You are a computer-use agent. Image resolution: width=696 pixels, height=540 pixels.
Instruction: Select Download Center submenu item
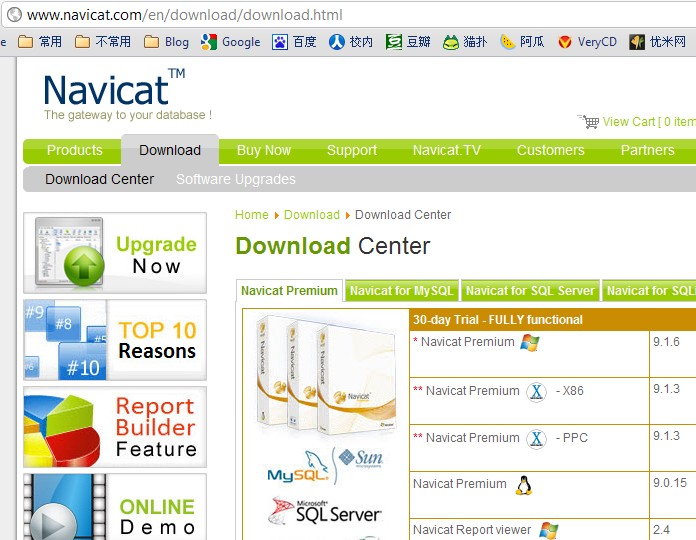(x=99, y=179)
